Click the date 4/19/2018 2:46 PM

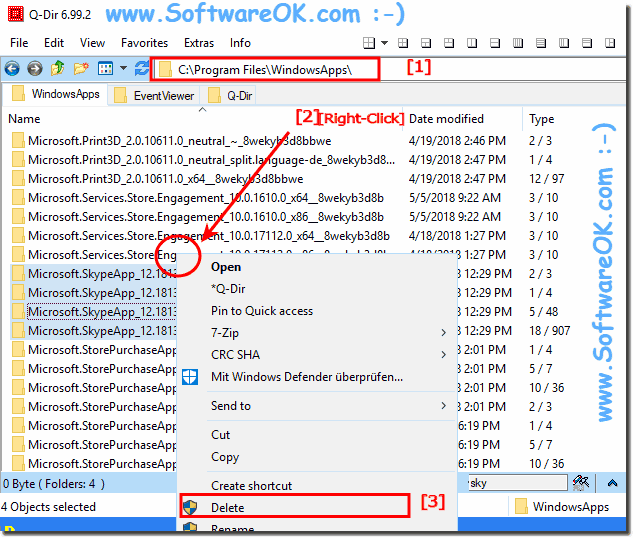[457, 141]
